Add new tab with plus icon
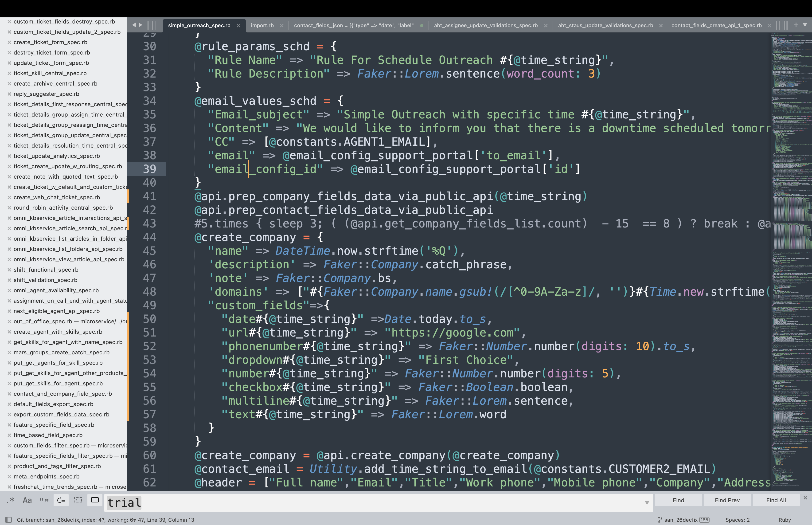Screen dimensions: 812x525 [796, 25]
